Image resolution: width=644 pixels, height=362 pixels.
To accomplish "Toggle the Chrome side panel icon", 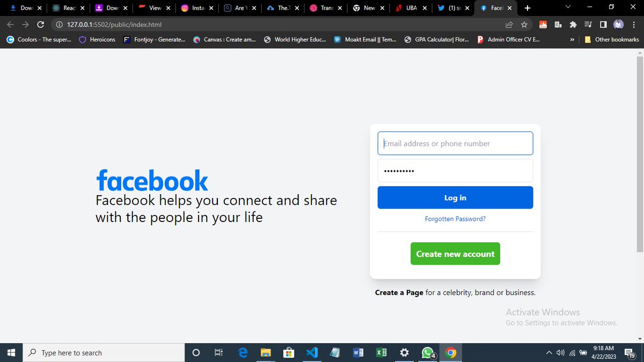I will pyautogui.click(x=603, y=25).
